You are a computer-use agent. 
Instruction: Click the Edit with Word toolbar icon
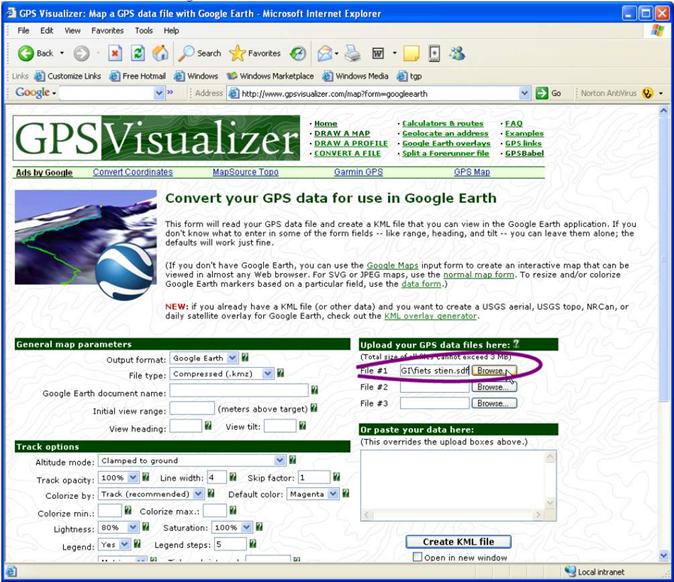point(378,53)
